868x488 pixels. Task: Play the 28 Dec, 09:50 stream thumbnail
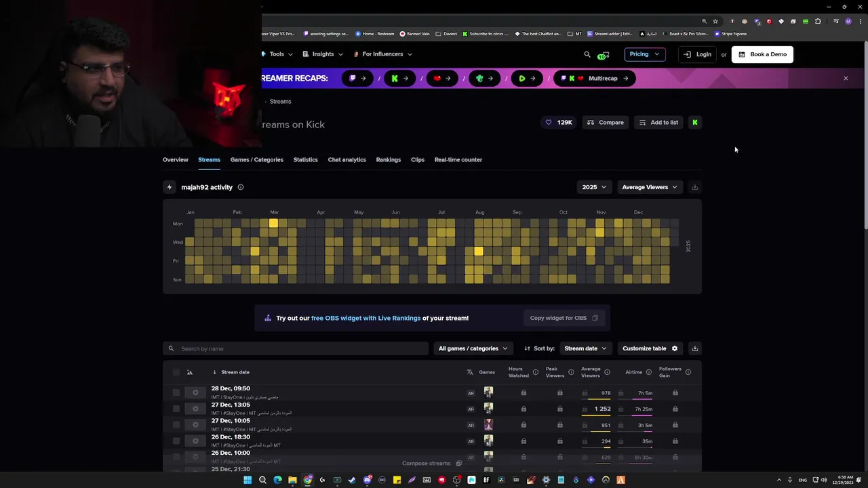click(x=195, y=392)
